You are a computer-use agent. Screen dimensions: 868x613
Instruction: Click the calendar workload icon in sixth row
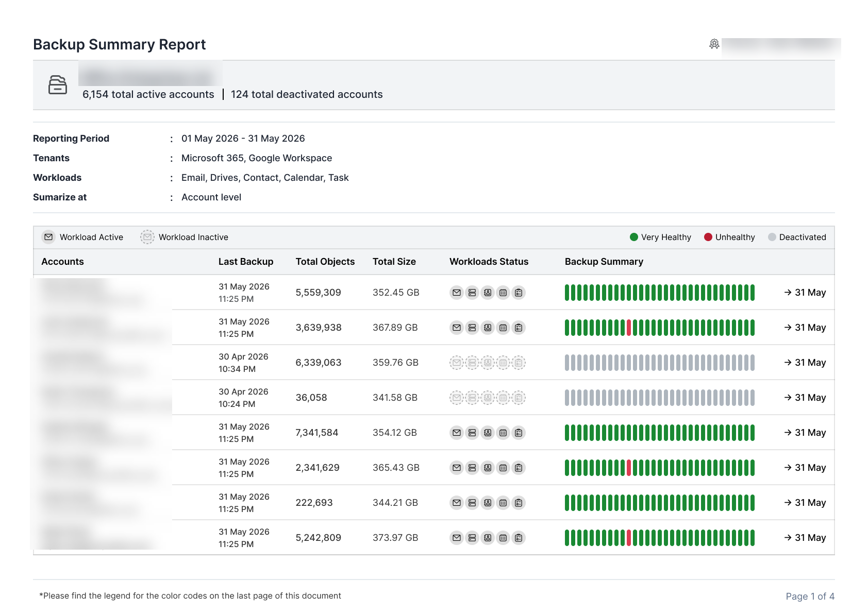(x=503, y=468)
